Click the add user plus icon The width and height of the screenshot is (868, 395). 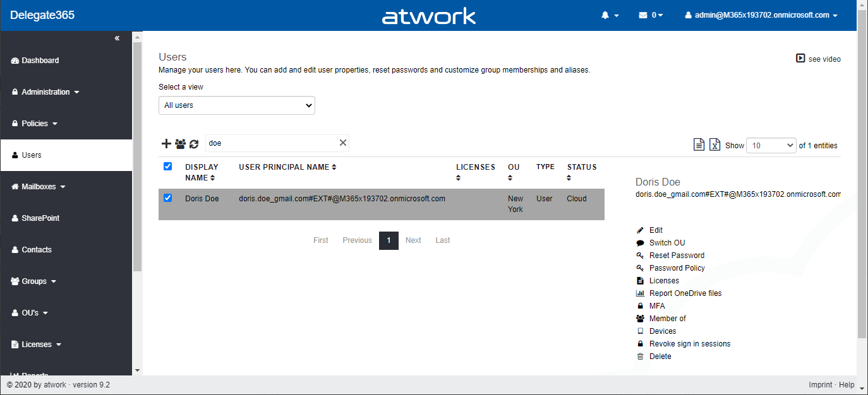coord(166,143)
